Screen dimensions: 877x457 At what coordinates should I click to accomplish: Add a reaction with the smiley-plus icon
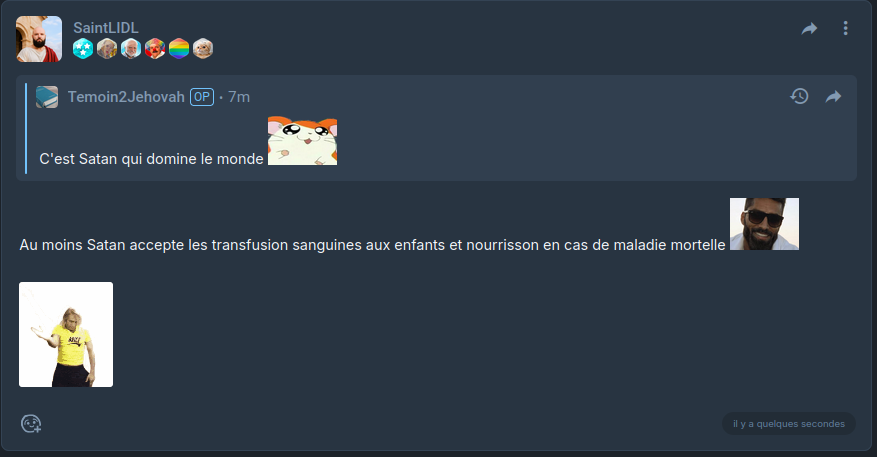click(31, 423)
